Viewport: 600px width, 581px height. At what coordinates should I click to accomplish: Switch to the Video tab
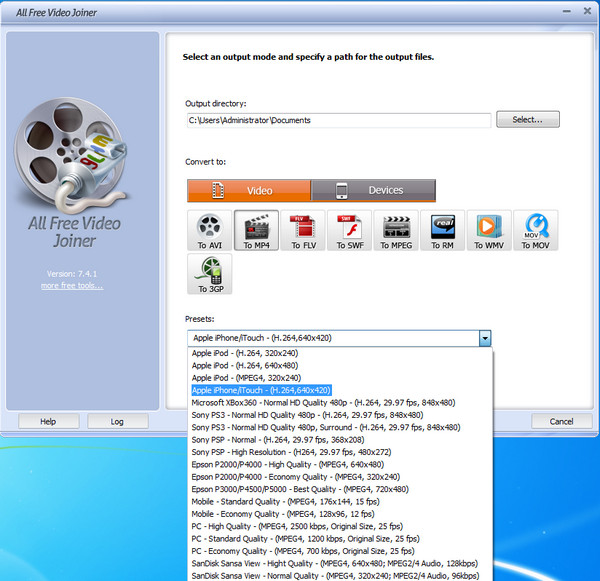[249, 191]
